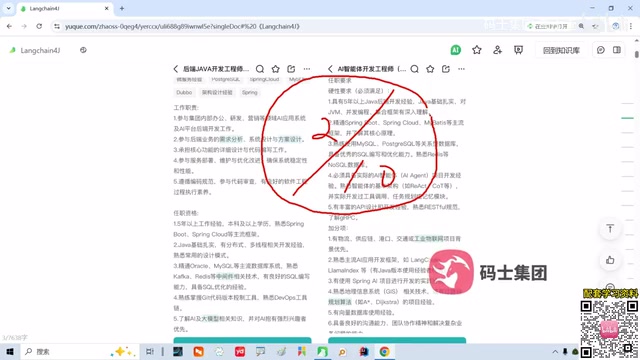
Task: Click the PostgreSQL skill tag
Action: (x=226, y=79)
